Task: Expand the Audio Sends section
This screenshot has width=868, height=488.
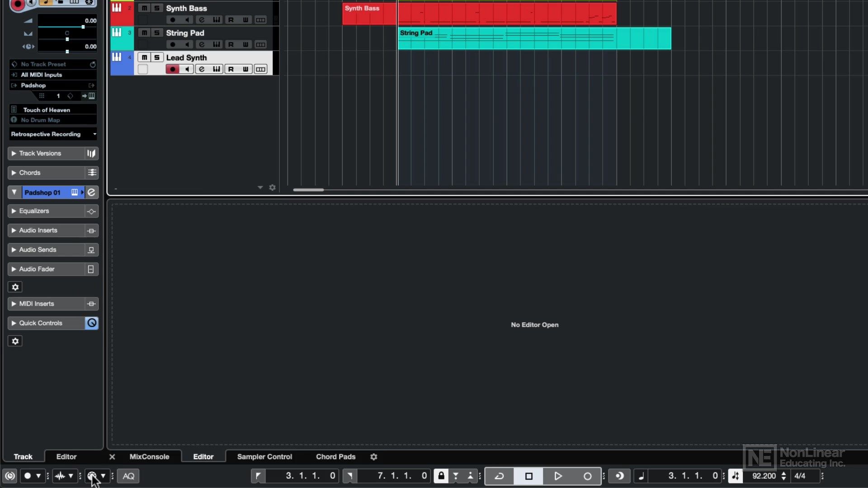Action: click(14, 250)
